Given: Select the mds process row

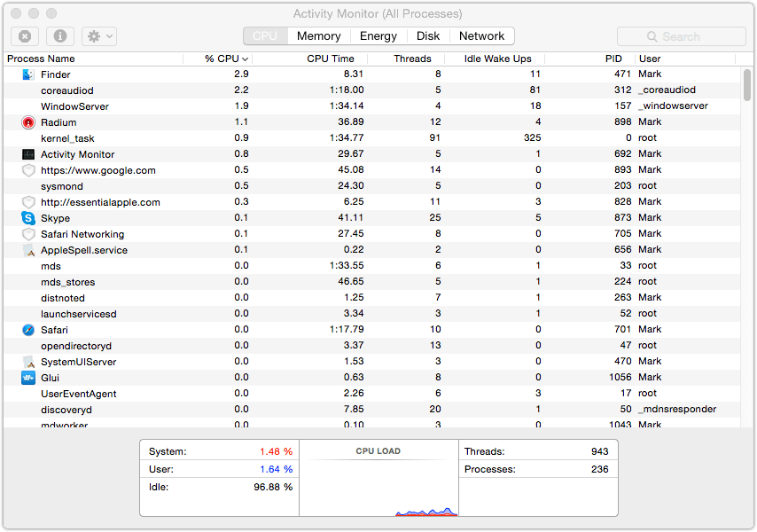Looking at the screenshot, I should (371, 265).
